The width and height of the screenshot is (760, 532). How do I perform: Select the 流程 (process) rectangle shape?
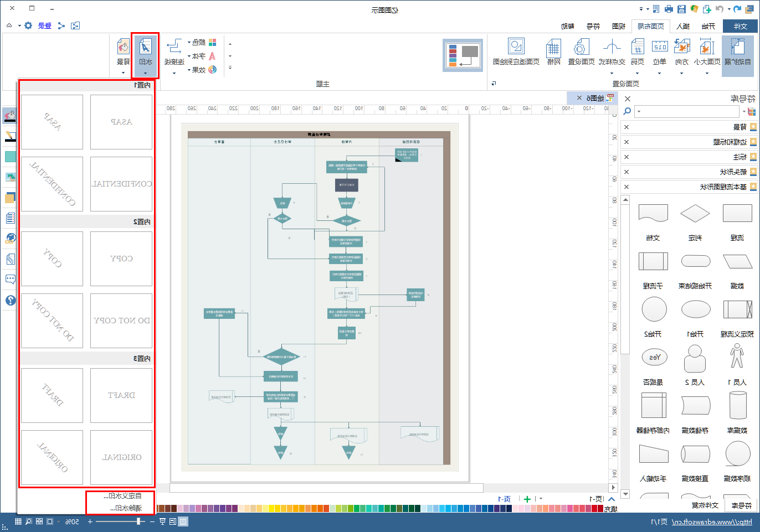pyautogui.click(x=737, y=213)
